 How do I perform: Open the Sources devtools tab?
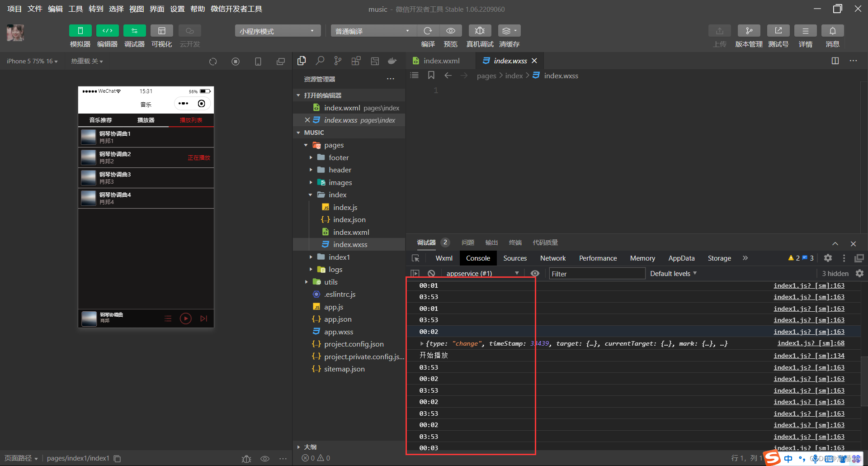pyautogui.click(x=515, y=258)
